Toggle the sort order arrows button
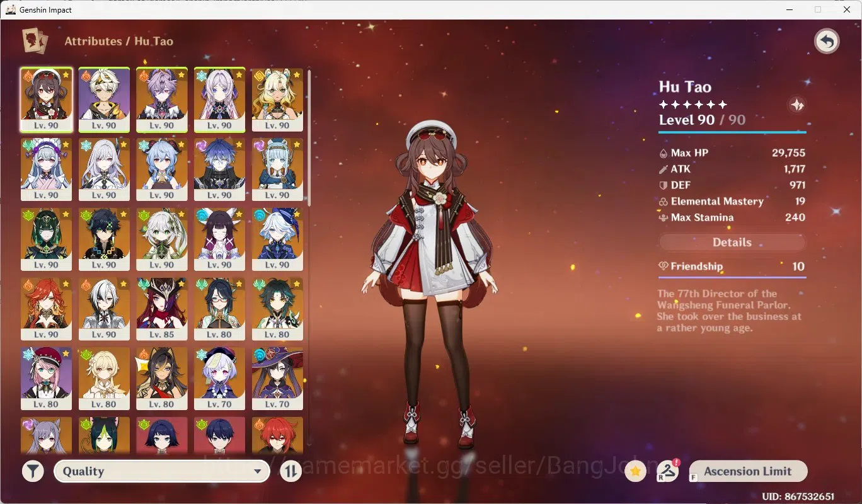 (290, 471)
